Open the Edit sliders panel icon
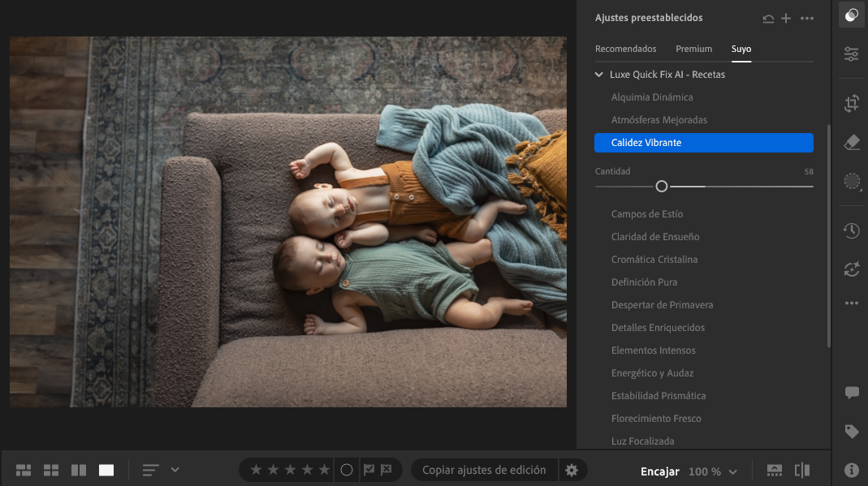Viewport: 868px width, 486px height. (851, 54)
